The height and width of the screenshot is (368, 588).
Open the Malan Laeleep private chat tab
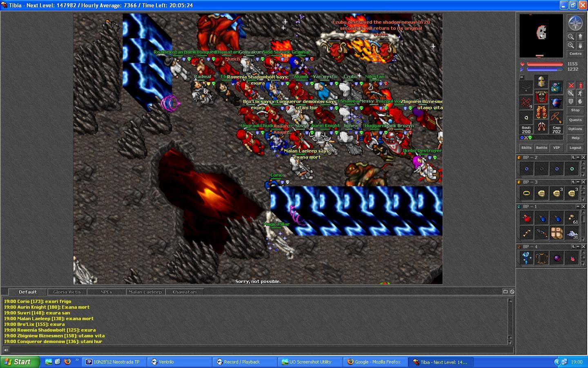tap(145, 292)
